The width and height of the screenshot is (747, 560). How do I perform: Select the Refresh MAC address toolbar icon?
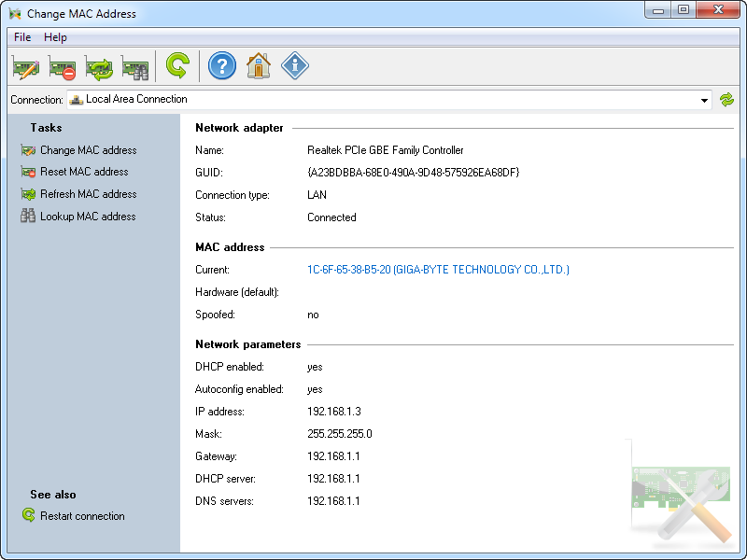98,66
